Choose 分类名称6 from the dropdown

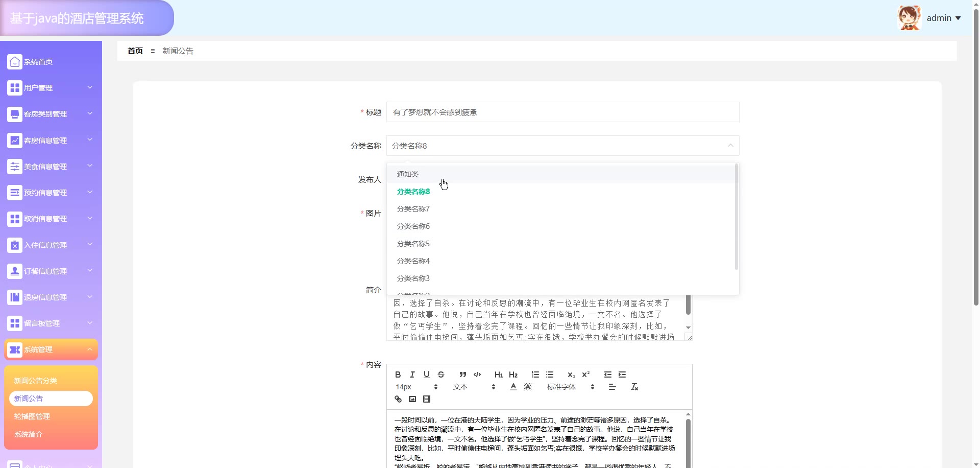pyautogui.click(x=560, y=226)
